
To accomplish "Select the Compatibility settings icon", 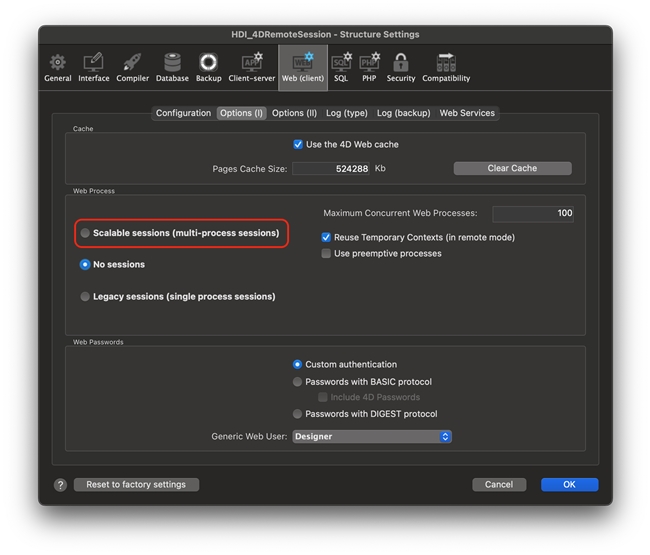I will (446, 66).
